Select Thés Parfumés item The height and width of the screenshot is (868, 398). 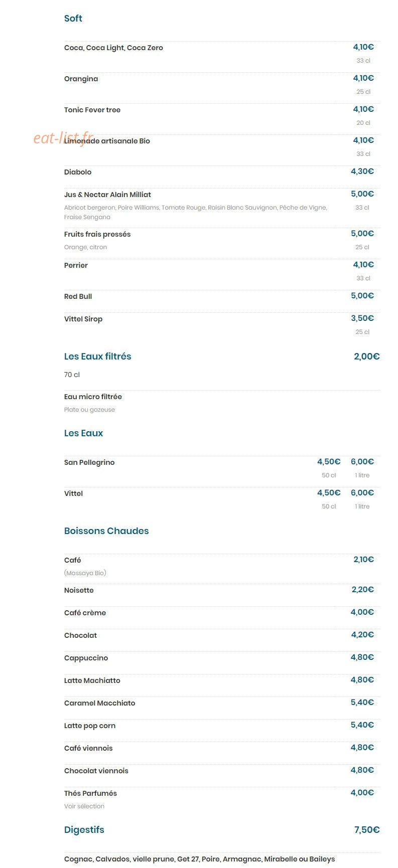90,793
